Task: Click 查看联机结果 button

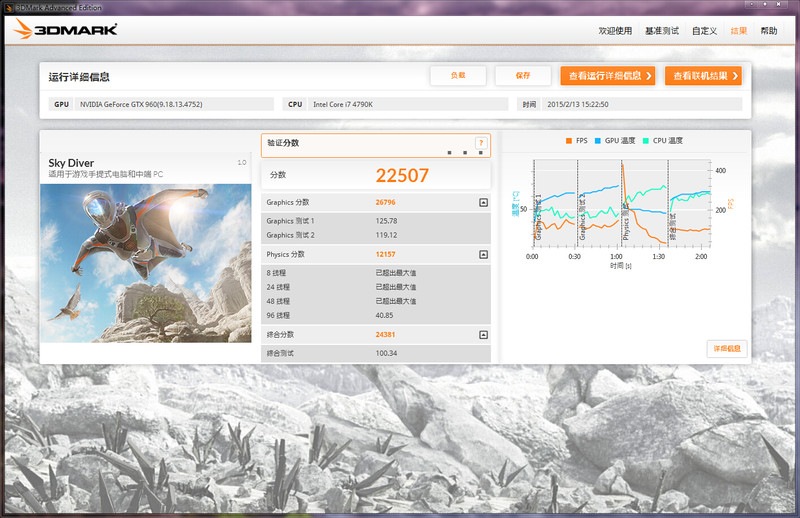Action: [x=703, y=76]
